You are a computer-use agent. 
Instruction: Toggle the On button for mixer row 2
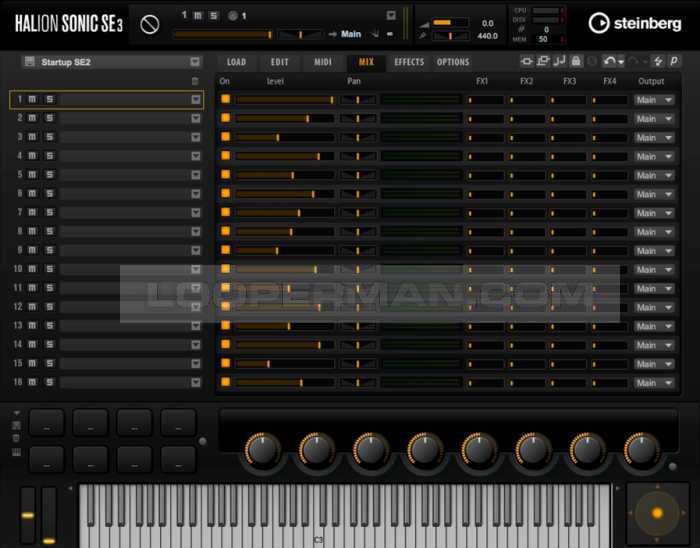(x=225, y=118)
